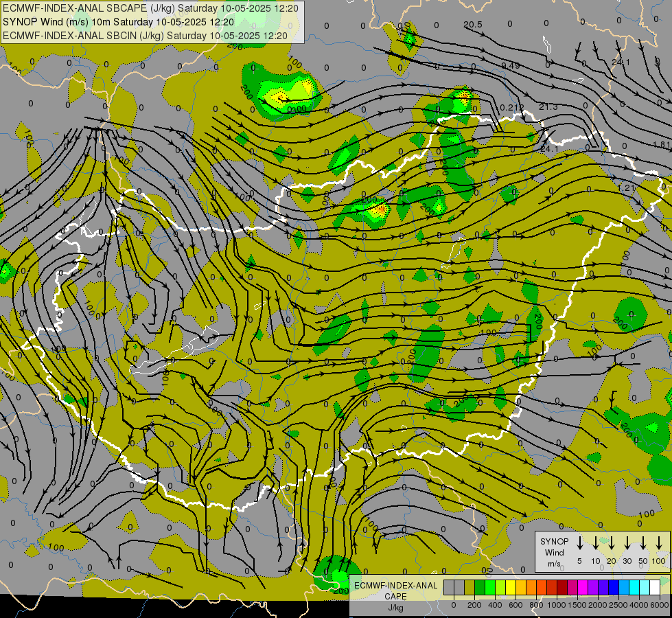This screenshot has width=672, height=618.
Task: Click the 'CAPE' label in colour legend
Action: click(395, 597)
